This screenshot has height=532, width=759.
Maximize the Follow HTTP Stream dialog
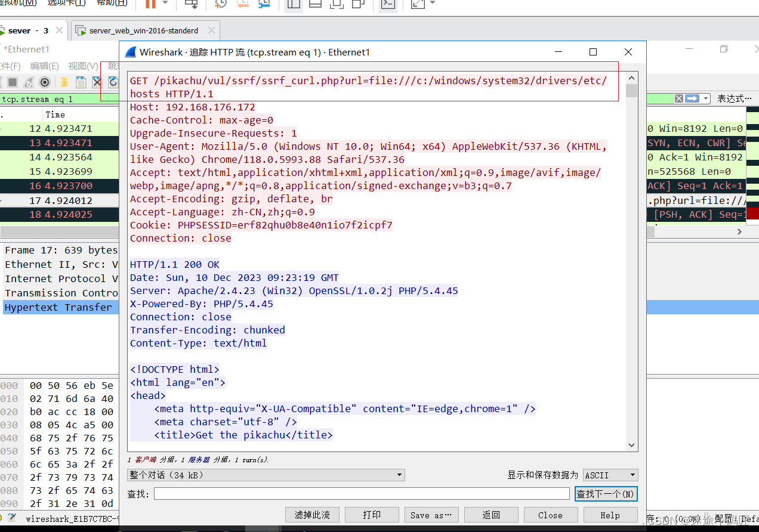(593, 52)
